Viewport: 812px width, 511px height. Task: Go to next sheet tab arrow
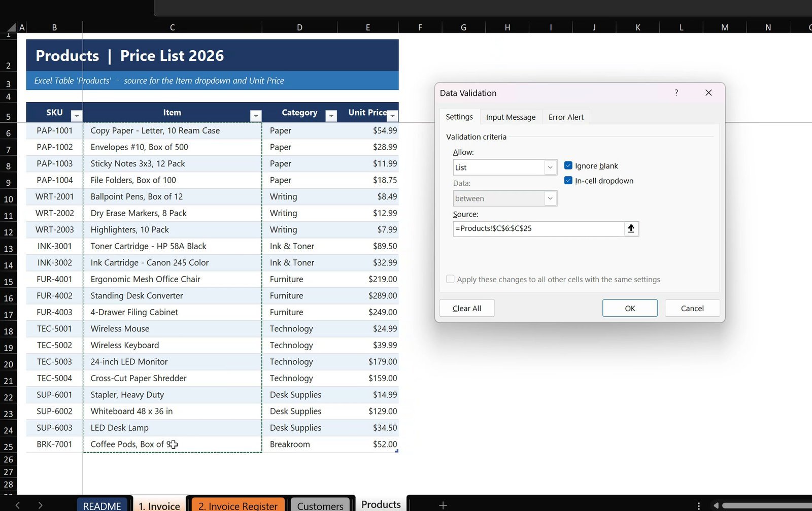(40, 505)
